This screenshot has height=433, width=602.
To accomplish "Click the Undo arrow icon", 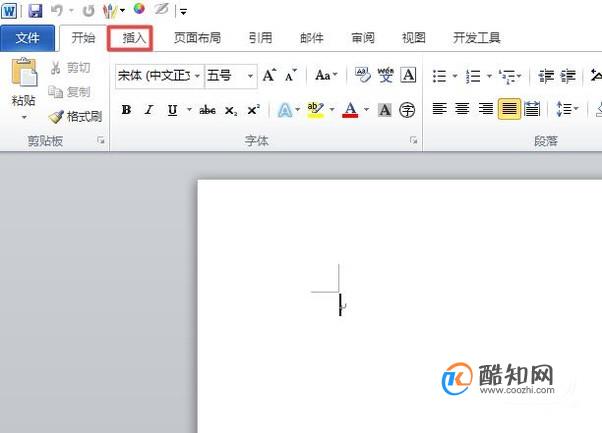I will 57,10.
